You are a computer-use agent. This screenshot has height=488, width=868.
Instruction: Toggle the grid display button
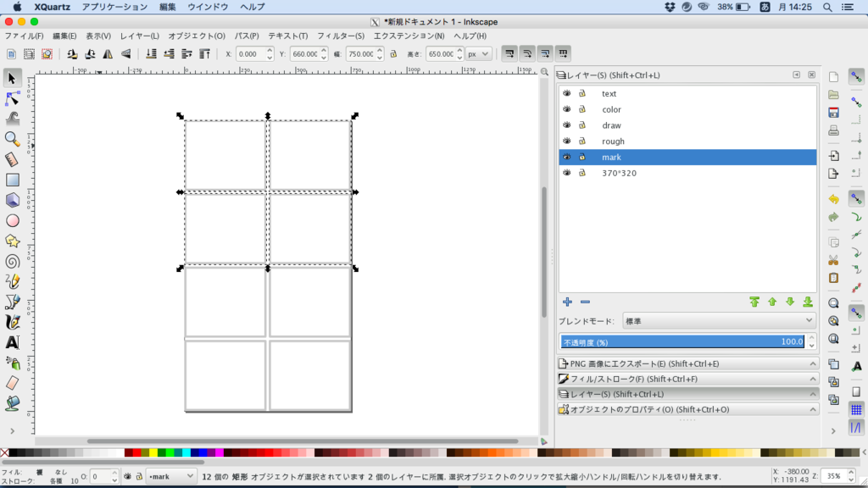pos(856,409)
